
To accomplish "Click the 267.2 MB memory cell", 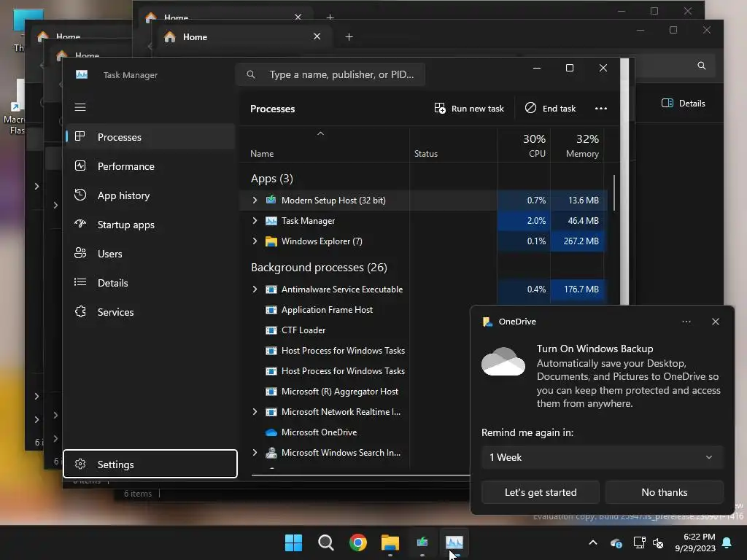I will pos(578,241).
